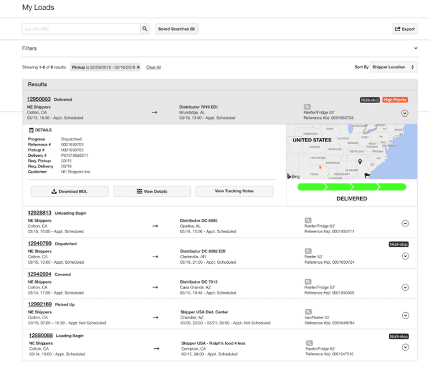Collapse the Delivered load row chevron
The height and width of the screenshot is (374, 430).
pyautogui.click(x=405, y=113)
